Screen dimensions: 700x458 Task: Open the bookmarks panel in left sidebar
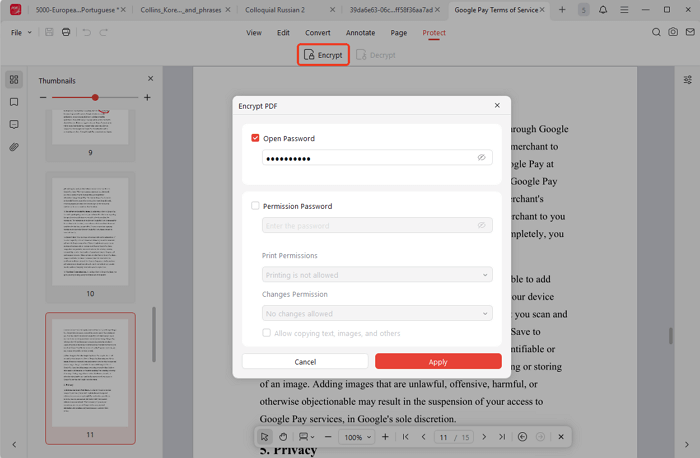point(14,102)
